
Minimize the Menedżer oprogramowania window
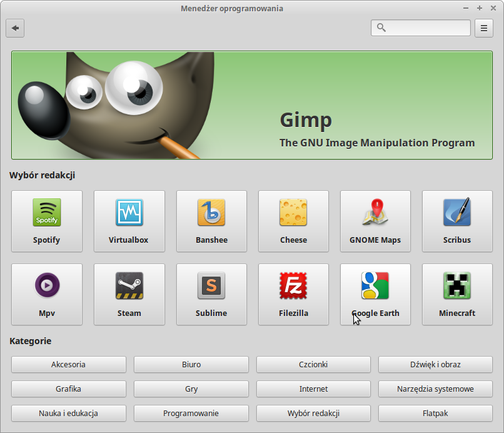466,8
